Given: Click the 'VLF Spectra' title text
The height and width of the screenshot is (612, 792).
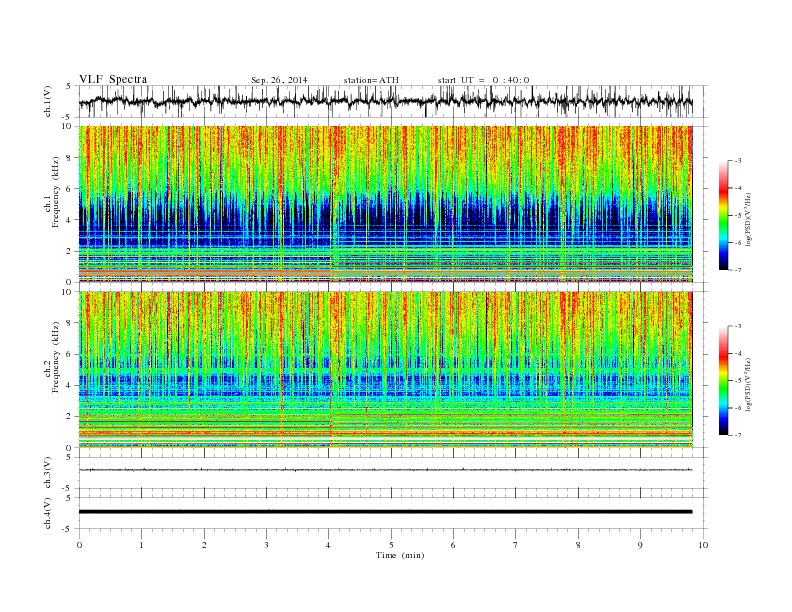Looking at the screenshot, I should (x=113, y=79).
